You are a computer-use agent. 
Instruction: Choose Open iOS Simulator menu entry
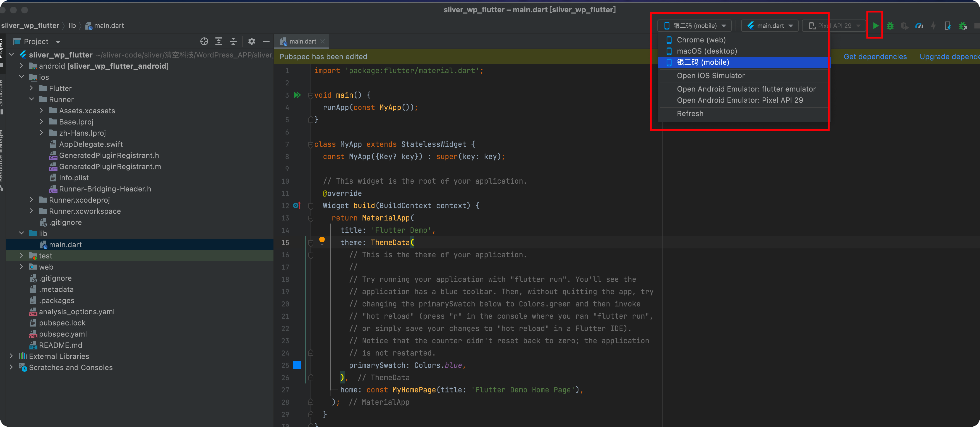pos(710,75)
